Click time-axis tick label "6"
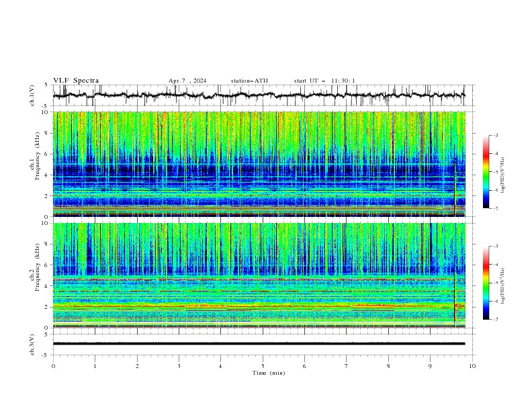Screen dimensions: 532x411 pyautogui.click(x=304, y=366)
